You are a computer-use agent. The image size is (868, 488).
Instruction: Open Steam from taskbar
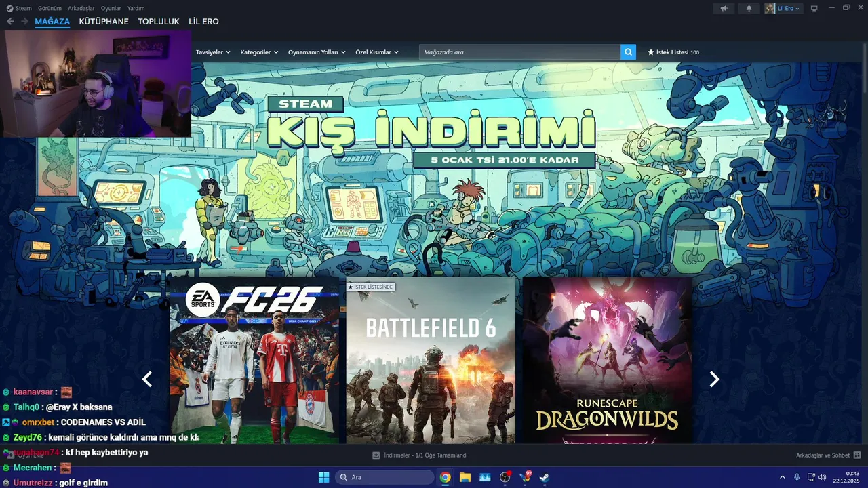tap(544, 477)
